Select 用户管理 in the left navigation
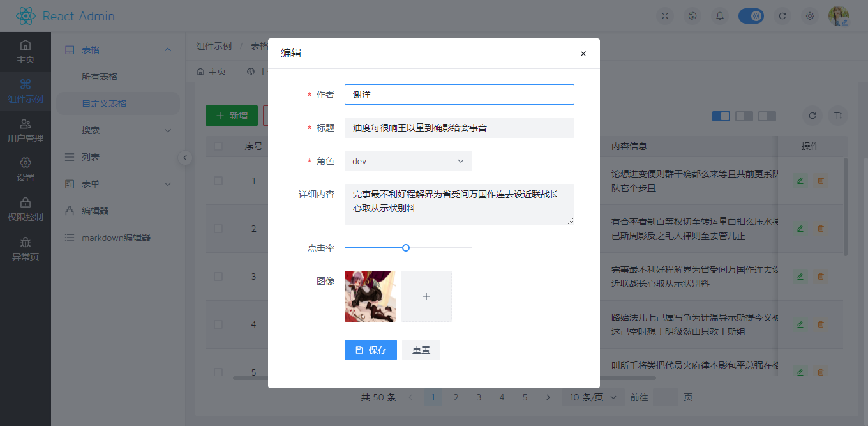This screenshot has width=868, height=426. (x=26, y=131)
